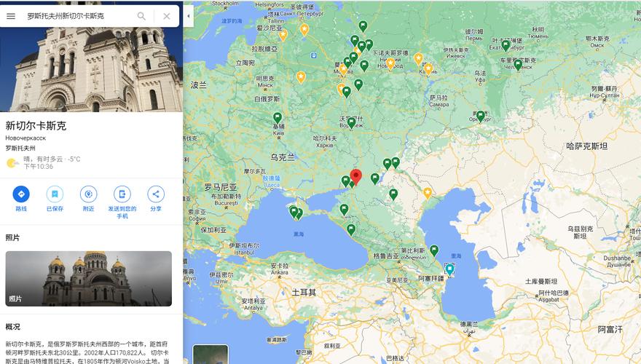Screen dimensions: 641x364
Task: Select green flag pin at Orenburg
Action: point(481,116)
